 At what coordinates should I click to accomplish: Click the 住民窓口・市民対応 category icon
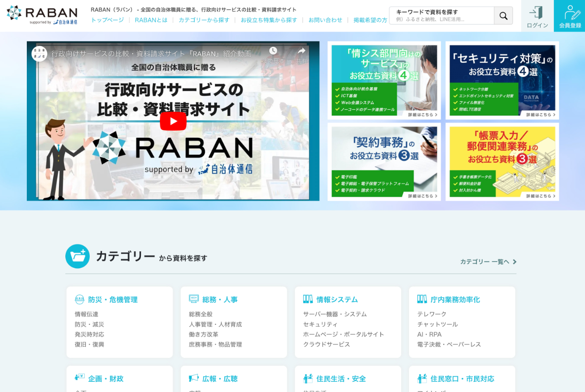(422, 378)
